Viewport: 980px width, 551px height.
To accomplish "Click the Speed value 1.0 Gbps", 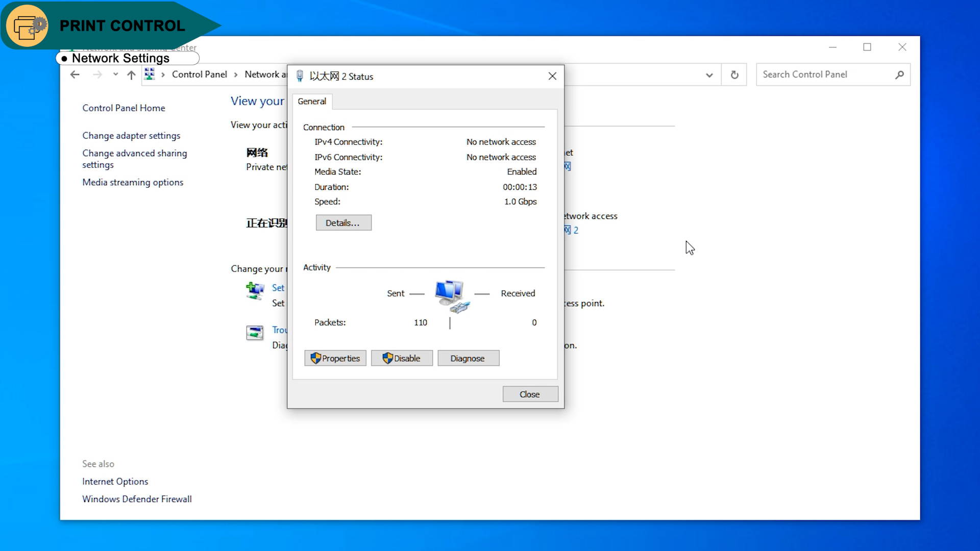I will [520, 202].
